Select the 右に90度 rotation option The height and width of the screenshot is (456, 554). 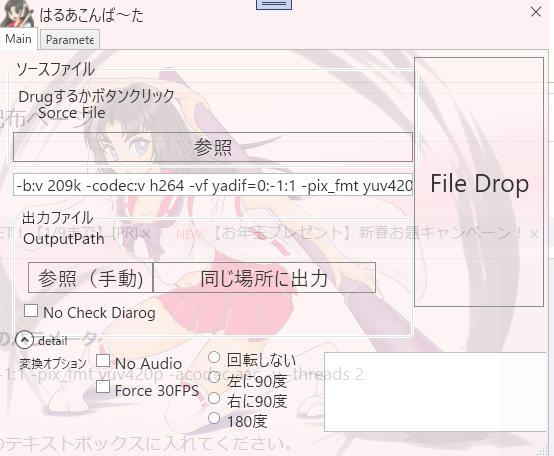click(214, 398)
